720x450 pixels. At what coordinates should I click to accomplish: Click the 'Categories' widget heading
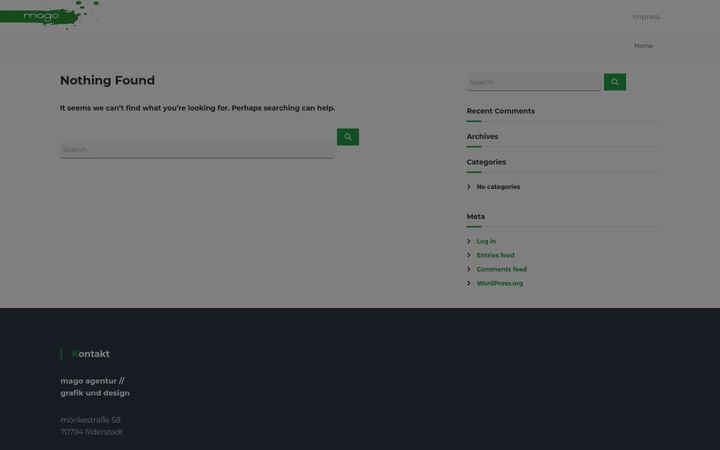486,162
